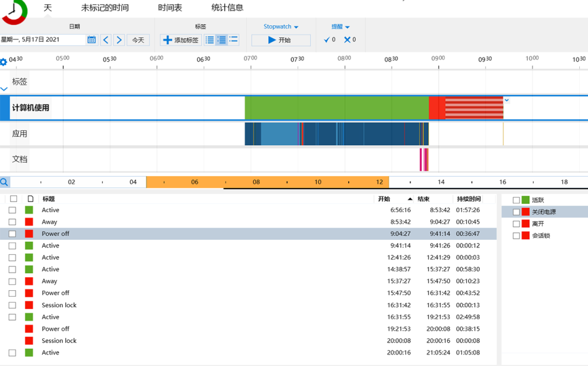Click the 今天 button
Screen dimensions: 588x366
pyautogui.click(x=138, y=40)
